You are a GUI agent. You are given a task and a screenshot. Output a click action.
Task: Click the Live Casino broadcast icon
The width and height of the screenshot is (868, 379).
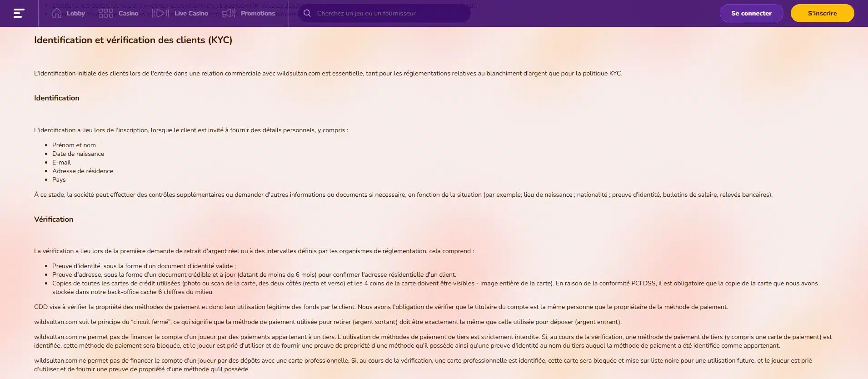(160, 13)
